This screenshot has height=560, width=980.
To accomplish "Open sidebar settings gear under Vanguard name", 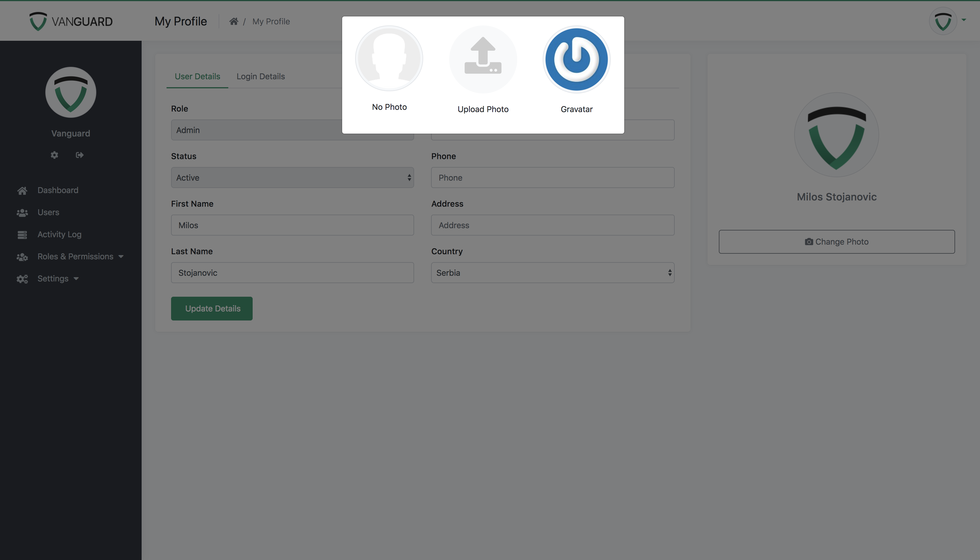I will click(x=54, y=155).
